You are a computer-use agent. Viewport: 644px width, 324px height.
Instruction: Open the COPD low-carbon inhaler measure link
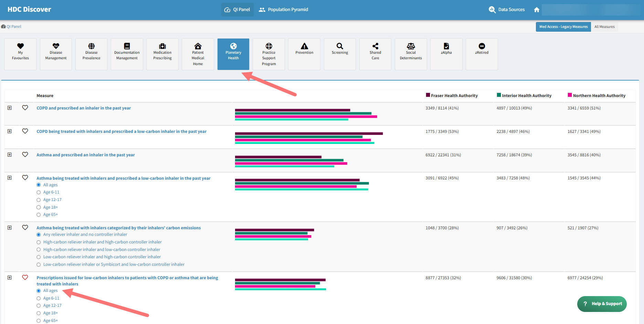[122, 132]
